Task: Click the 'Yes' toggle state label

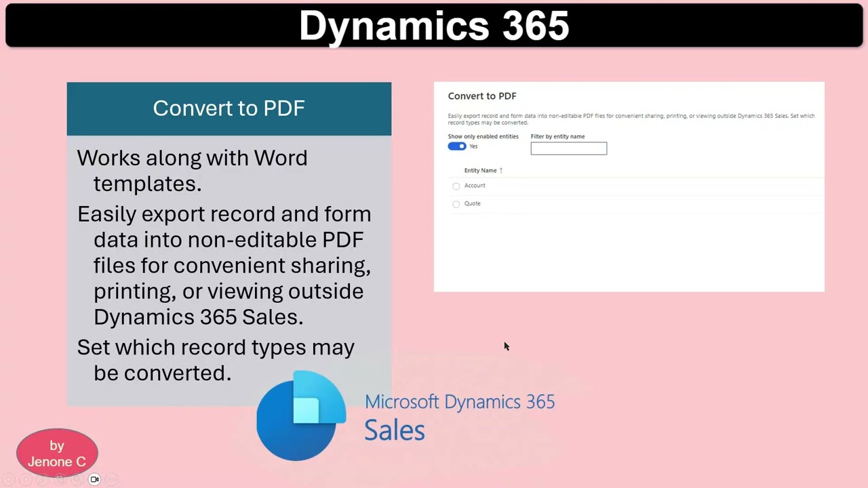Action: point(473,146)
